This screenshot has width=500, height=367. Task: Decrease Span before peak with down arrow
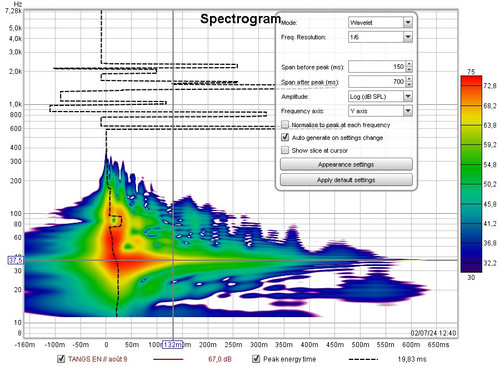(409, 69)
